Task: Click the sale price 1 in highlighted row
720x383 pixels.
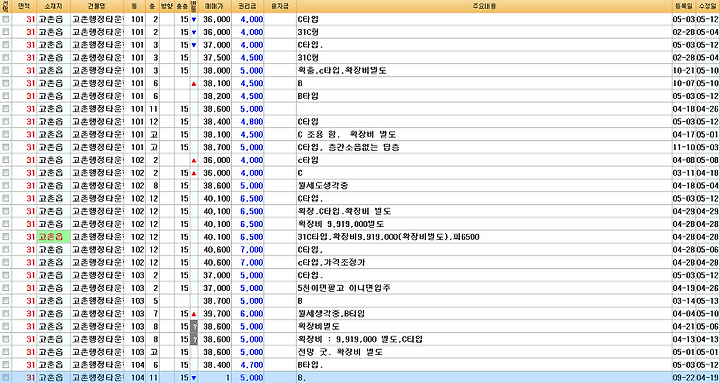Action: click(227, 378)
